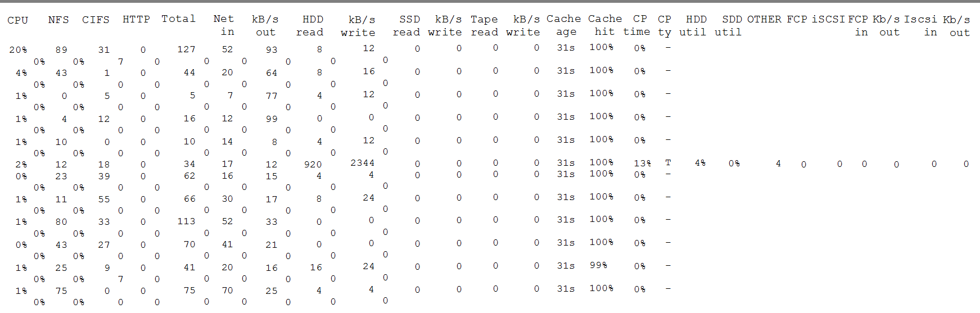Image resolution: width=980 pixels, height=313 pixels.
Task: Select the 99% cache hit value
Action: pos(598,265)
